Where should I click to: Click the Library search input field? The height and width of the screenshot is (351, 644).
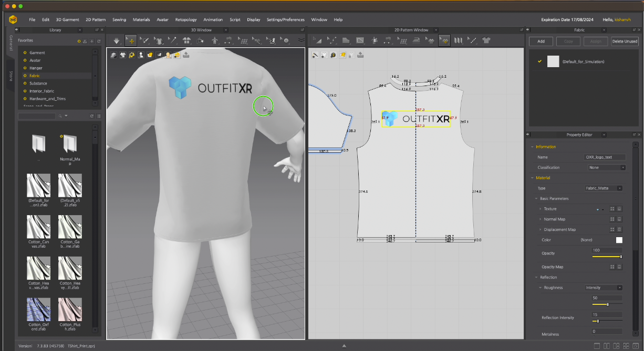37,116
